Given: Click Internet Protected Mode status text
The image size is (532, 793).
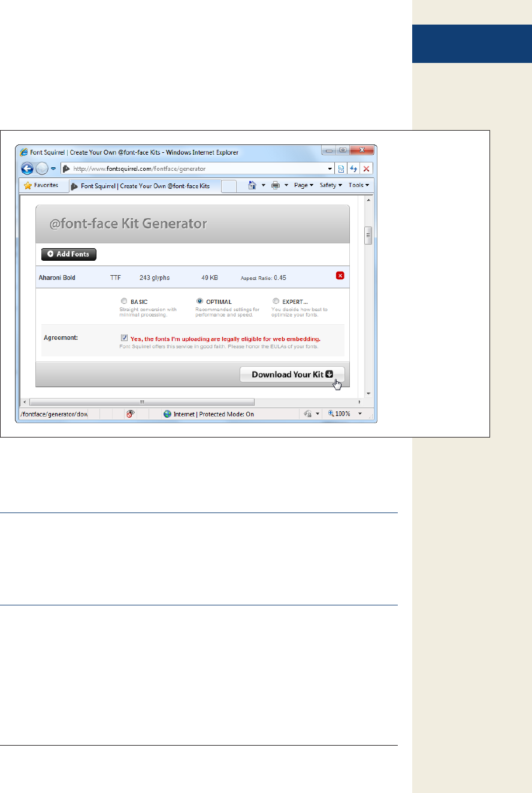Looking at the screenshot, I should coord(208,414).
